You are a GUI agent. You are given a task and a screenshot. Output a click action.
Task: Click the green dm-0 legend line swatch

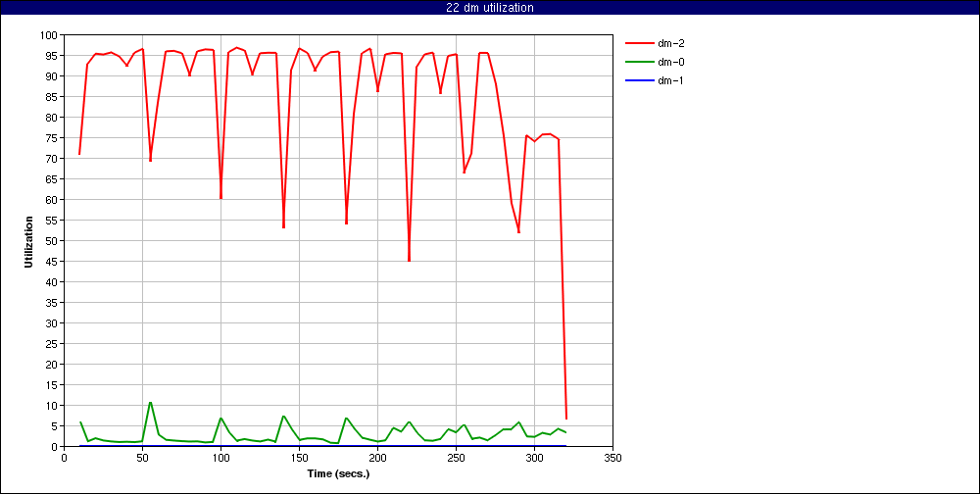pos(638,62)
